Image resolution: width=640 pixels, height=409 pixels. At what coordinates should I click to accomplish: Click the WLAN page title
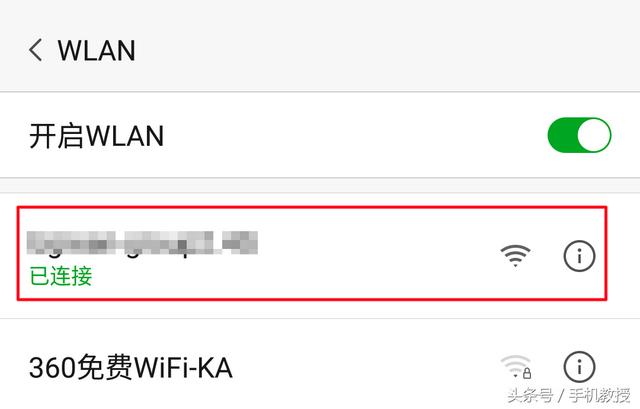point(96,51)
